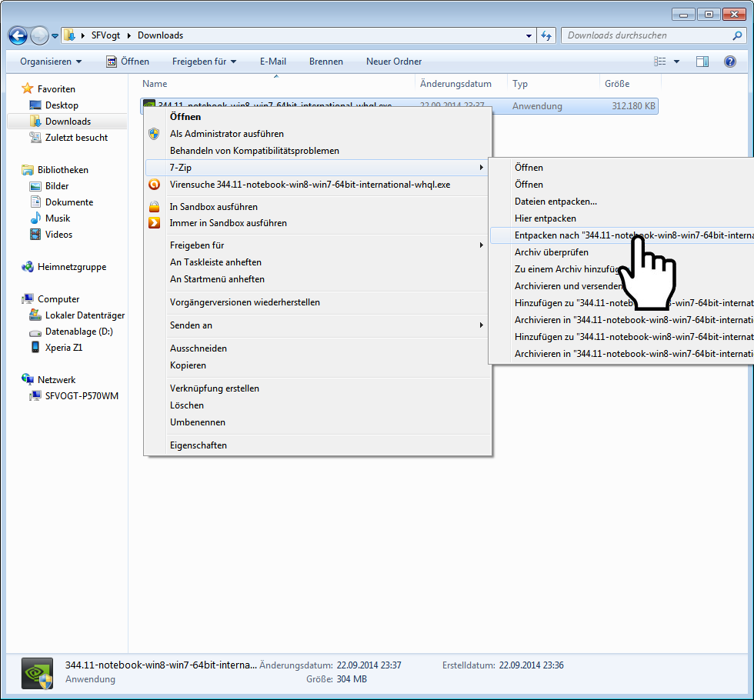Viewport: 754px width, 700px height.
Task: Open the recent pages arrow beside Forward button
Action: point(55,36)
